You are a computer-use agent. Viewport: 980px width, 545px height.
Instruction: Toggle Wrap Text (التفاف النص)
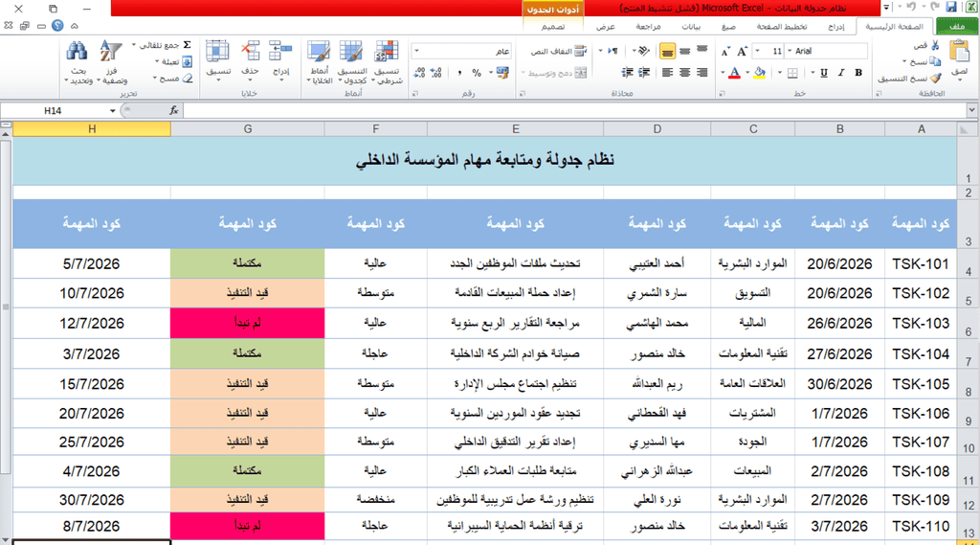tap(558, 52)
